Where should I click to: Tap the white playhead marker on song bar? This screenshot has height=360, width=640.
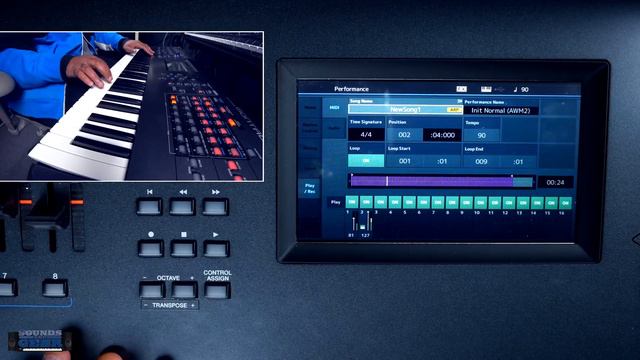click(x=387, y=181)
